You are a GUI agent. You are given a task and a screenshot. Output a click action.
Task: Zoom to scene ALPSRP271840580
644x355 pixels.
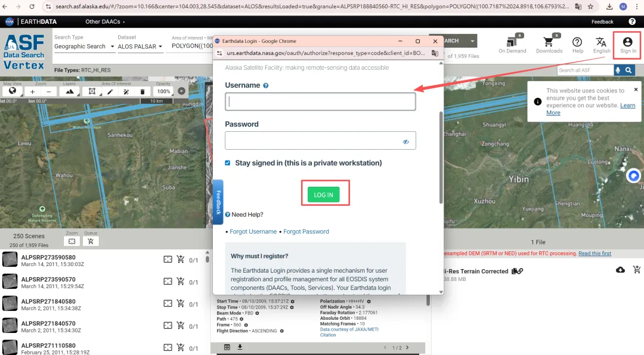[x=168, y=303]
